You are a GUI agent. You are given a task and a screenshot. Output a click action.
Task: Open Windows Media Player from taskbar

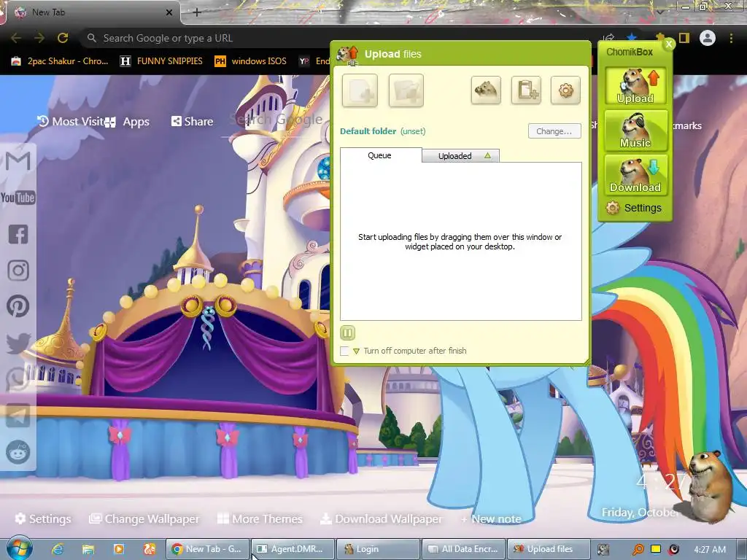(119, 549)
